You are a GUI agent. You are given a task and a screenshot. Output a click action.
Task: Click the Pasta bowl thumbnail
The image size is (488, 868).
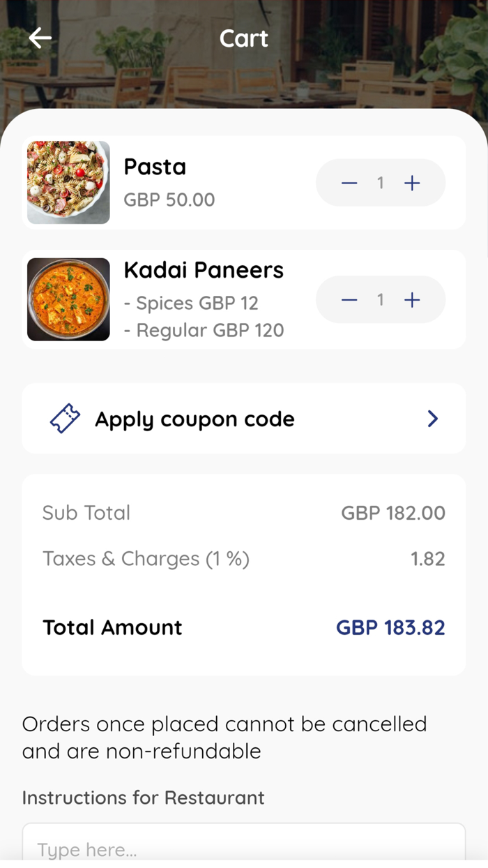coord(68,183)
